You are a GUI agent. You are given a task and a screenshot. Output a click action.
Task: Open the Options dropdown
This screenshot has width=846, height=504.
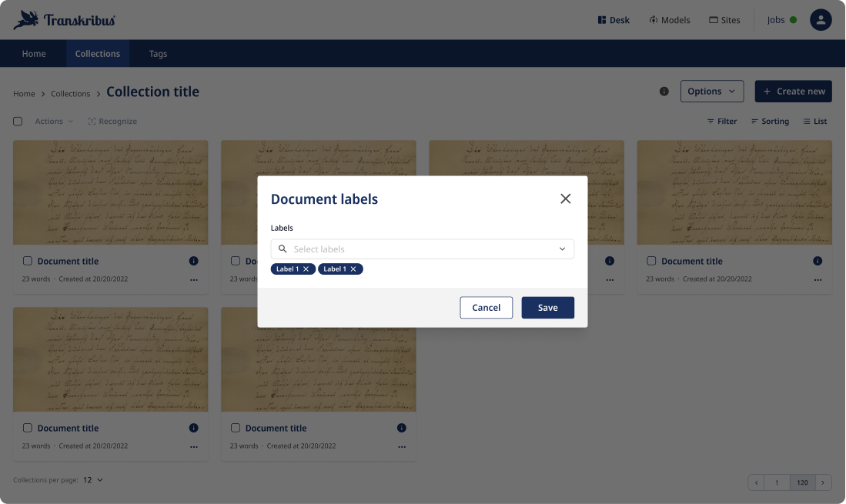point(711,92)
